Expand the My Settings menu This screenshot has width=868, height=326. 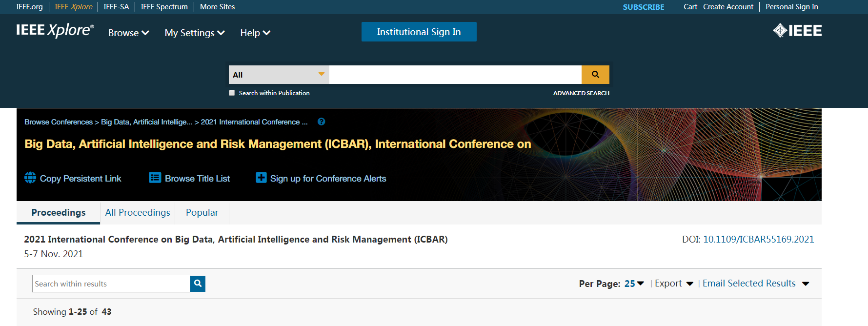pos(195,33)
